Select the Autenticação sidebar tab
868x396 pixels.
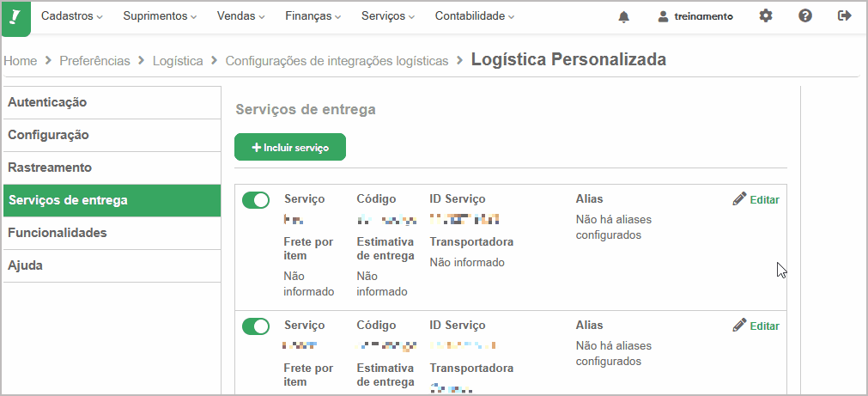[112, 102]
